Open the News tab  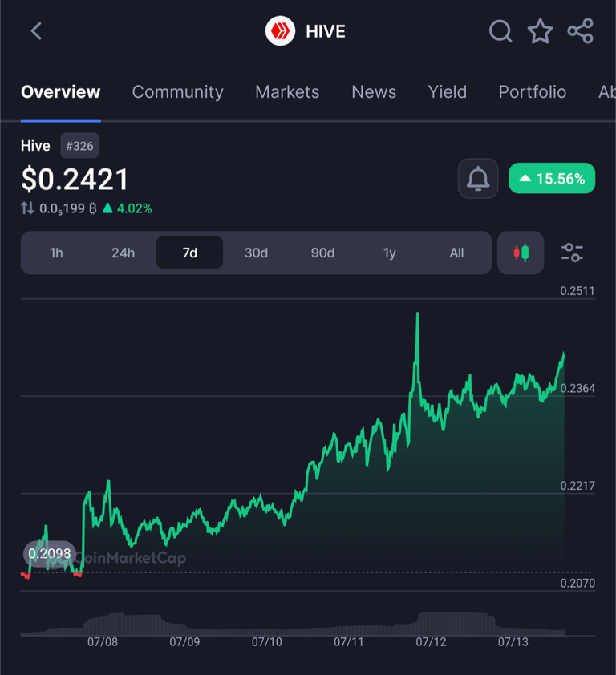(x=374, y=91)
